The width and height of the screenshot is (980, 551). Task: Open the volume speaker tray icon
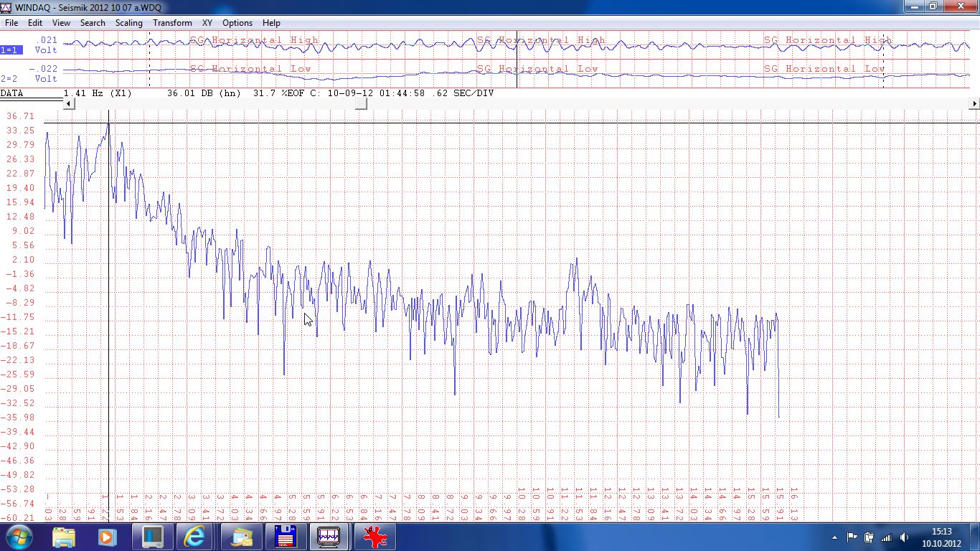click(x=904, y=537)
